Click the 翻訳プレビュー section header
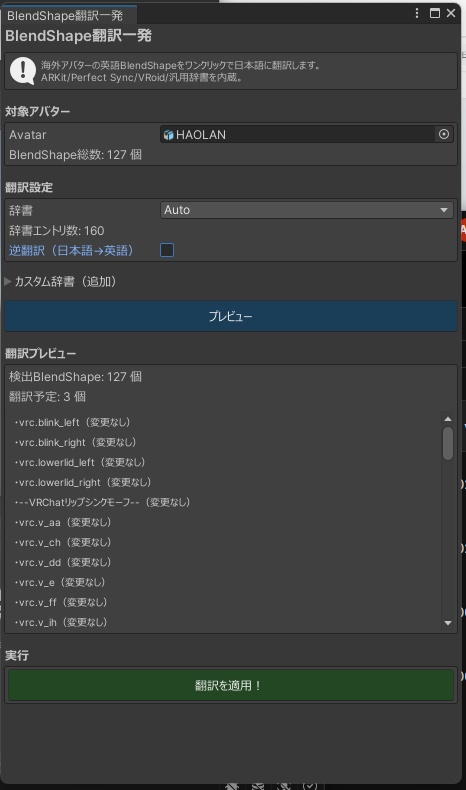The width and height of the screenshot is (466, 790). click(x=41, y=354)
